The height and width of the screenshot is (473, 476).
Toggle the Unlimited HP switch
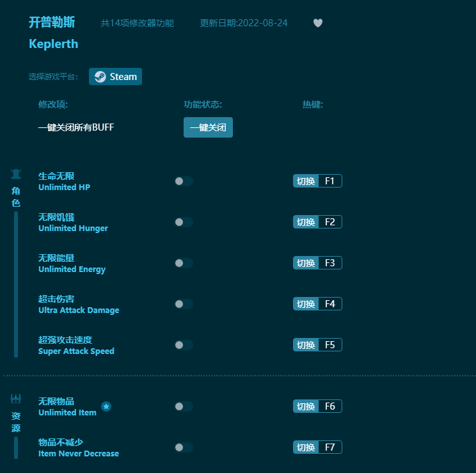tap(184, 181)
